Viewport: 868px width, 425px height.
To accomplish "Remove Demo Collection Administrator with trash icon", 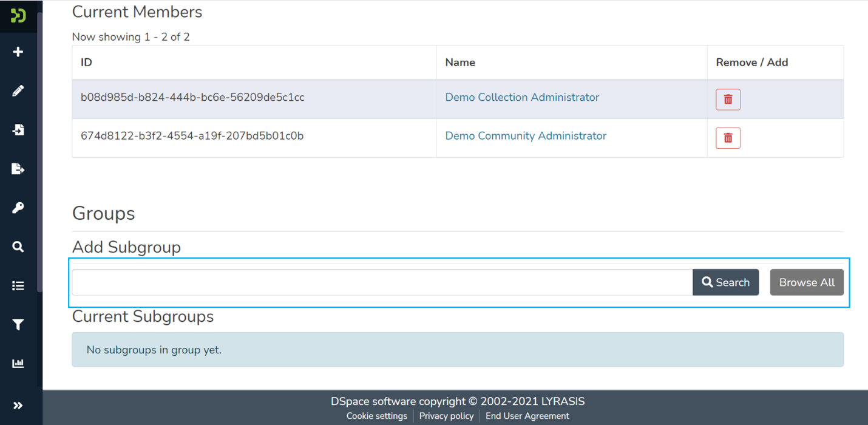I will coord(727,99).
